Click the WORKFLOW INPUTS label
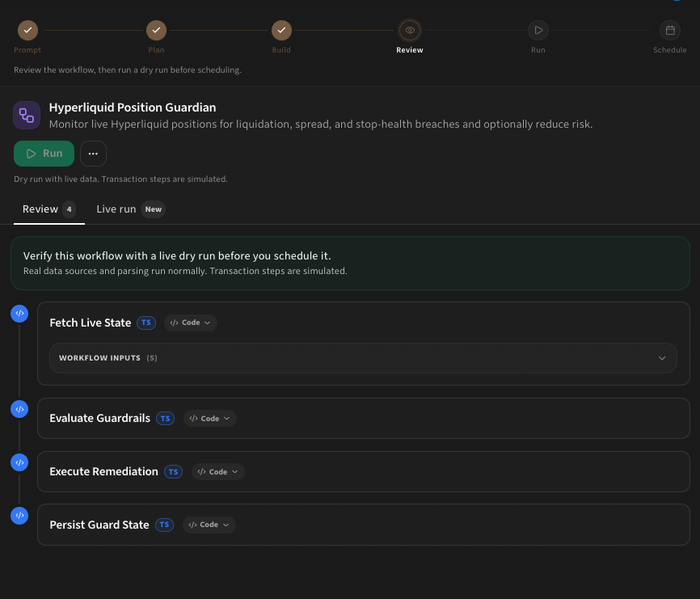Image resolution: width=700 pixels, height=599 pixels. [x=99, y=358]
